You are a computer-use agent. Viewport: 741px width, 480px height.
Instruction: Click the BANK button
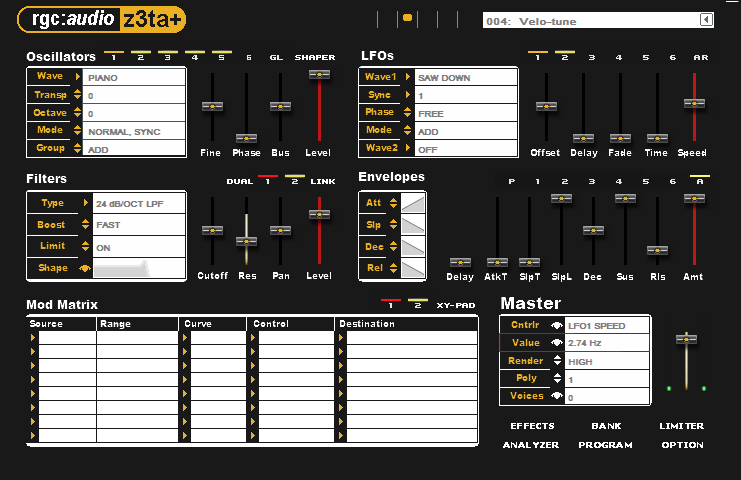[x=606, y=426]
